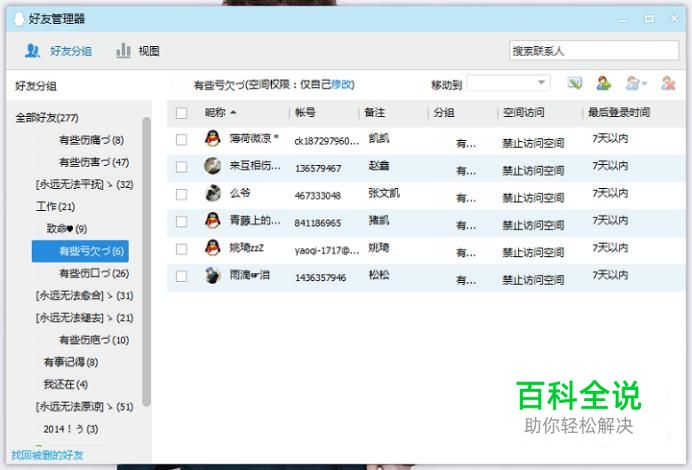Image resolution: width=692 pixels, height=470 pixels.
Task: Select the 有些伤口づ(26) group
Action: pos(94,273)
